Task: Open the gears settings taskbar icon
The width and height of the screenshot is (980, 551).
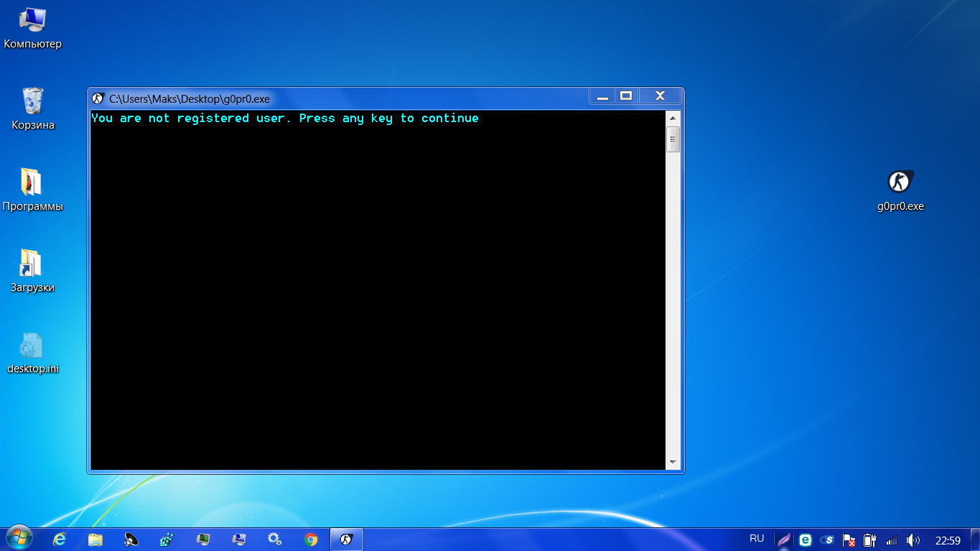Action: point(274,540)
